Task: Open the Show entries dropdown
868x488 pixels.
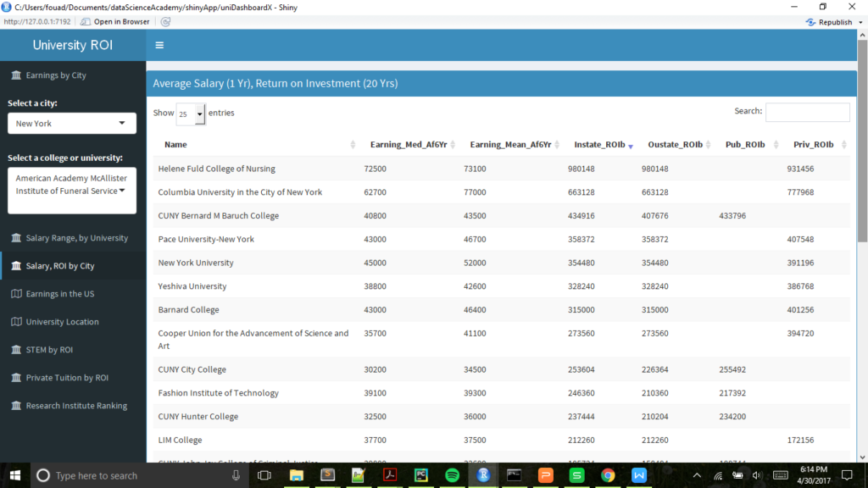Action: tap(191, 113)
